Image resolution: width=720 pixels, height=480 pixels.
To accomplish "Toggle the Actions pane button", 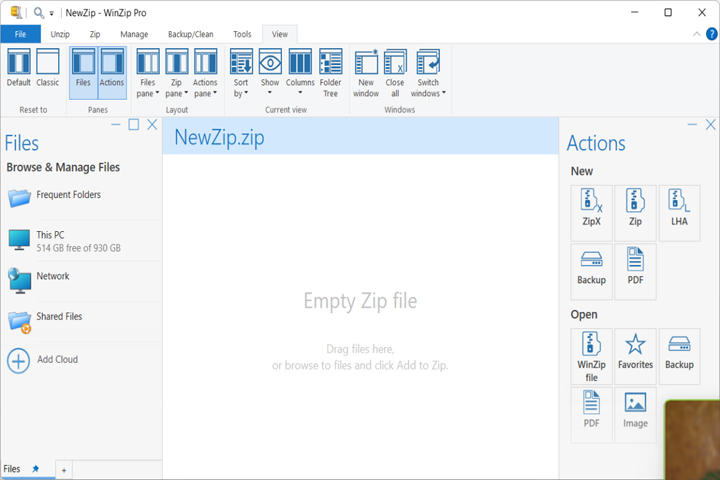I will pyautogui.click(x=112, y=73).
